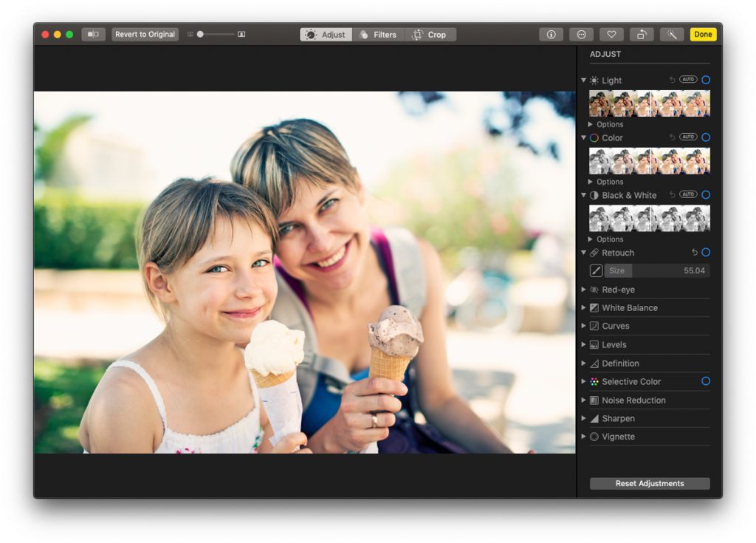The width and height of the screenshot is (756, 543).
Task: Open the photo info panel icon
Action: tap(551, 34)
